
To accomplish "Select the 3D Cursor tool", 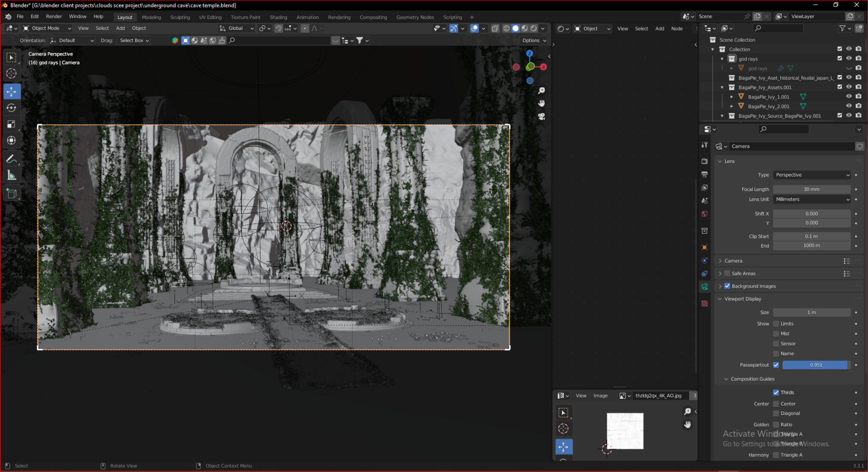I will (x=12, y=73).
